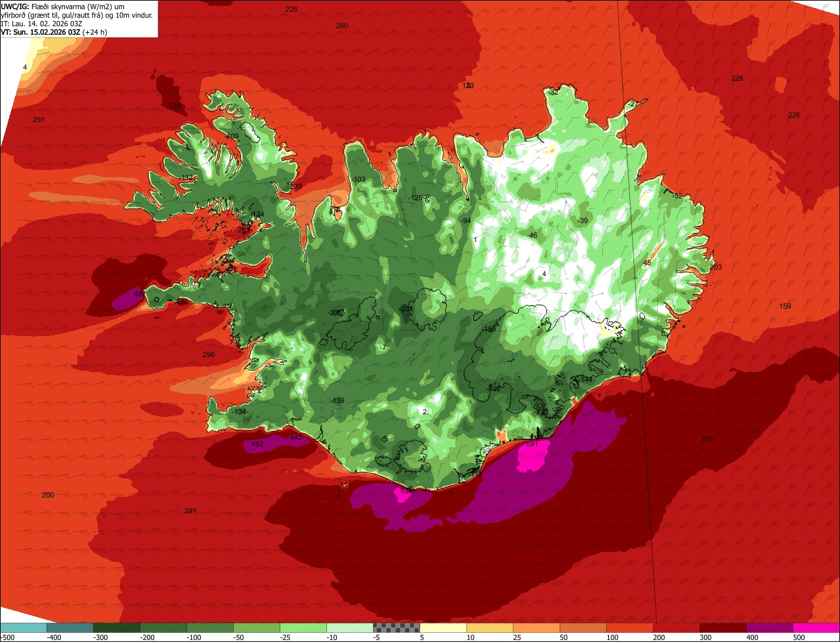
Task: Click the valid time 'VT: Sun. 15.02.2026 03Z (+24 h)'
Action: 54,32
